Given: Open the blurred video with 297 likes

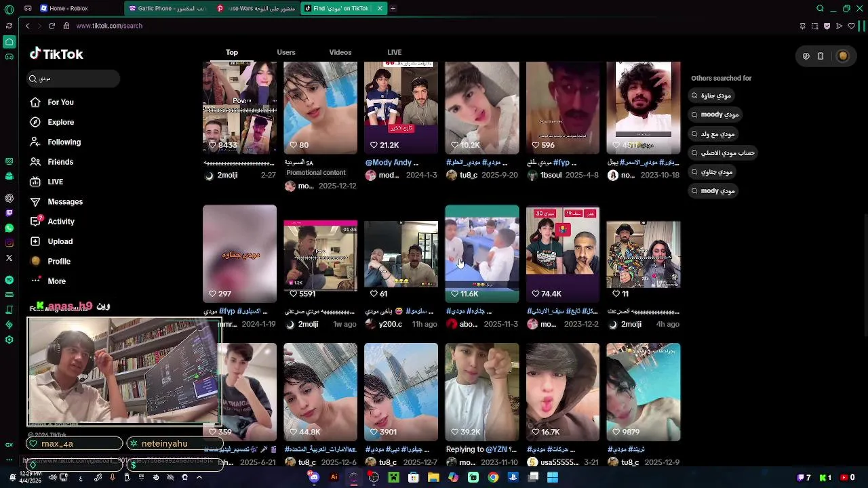Looking at the screenshot, I should (x=239, y=254).
